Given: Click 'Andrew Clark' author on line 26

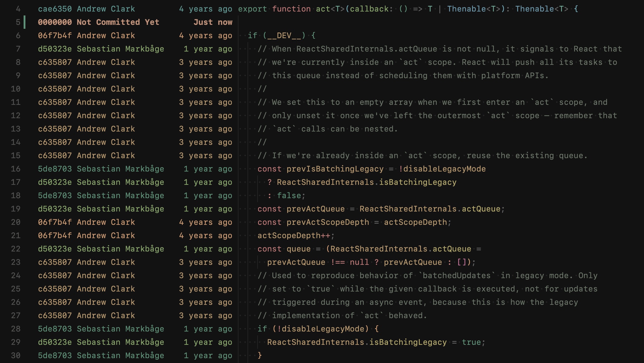Looking at the screenshot, I should point(106,302).
